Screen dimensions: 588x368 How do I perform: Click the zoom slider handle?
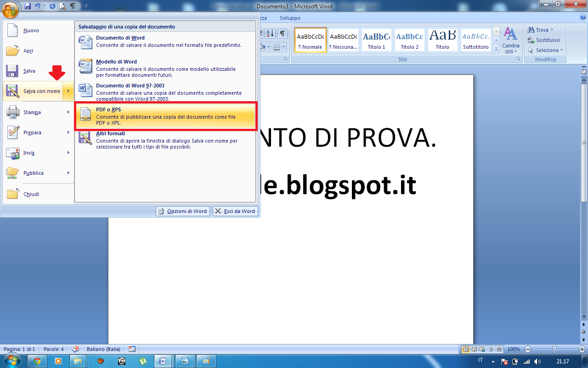[555, 349]
